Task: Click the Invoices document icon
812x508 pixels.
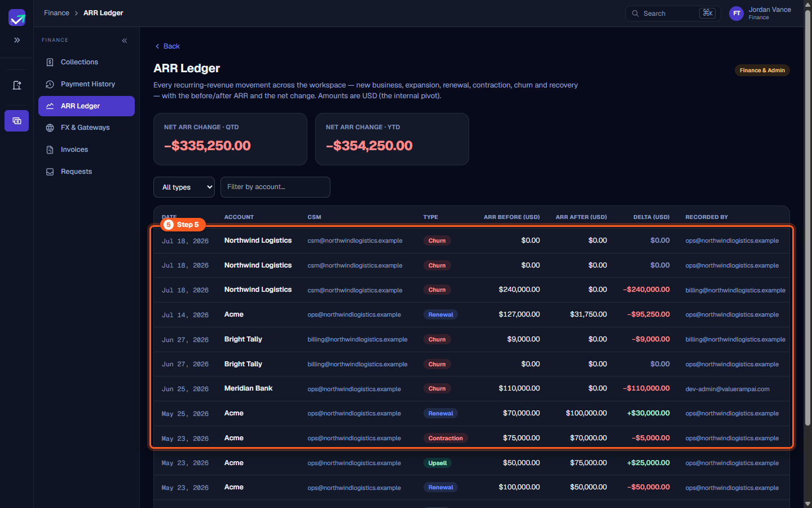Action: tap(50, 150)
